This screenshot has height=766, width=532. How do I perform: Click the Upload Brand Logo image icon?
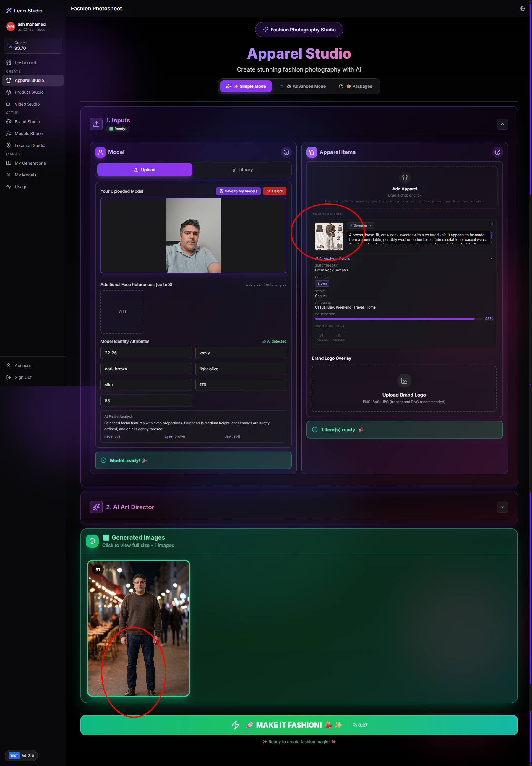404,381
